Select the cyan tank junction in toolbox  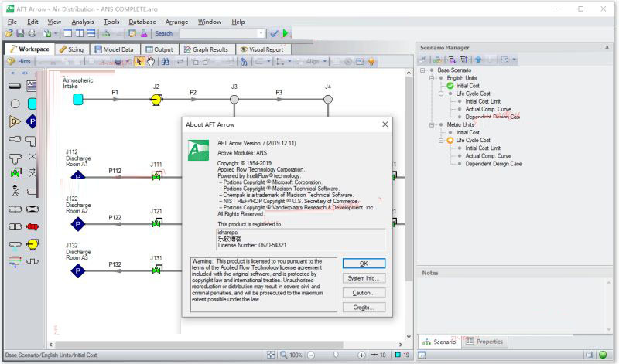(32, 104)
